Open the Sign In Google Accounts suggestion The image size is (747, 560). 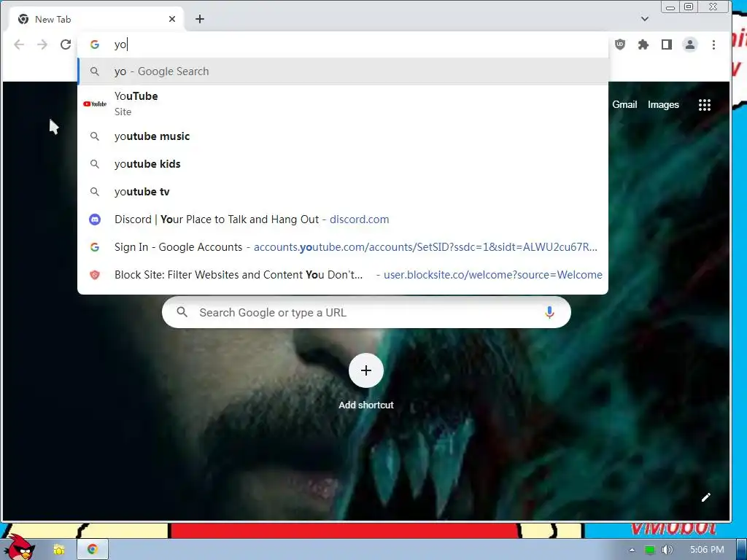tap(343, 246)
